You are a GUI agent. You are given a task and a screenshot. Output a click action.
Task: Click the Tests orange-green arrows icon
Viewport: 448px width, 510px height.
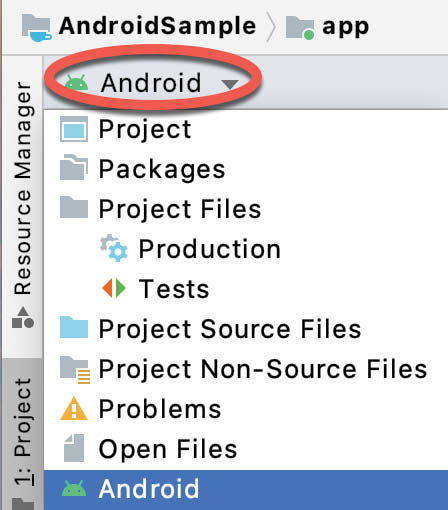tap(114, 288)
